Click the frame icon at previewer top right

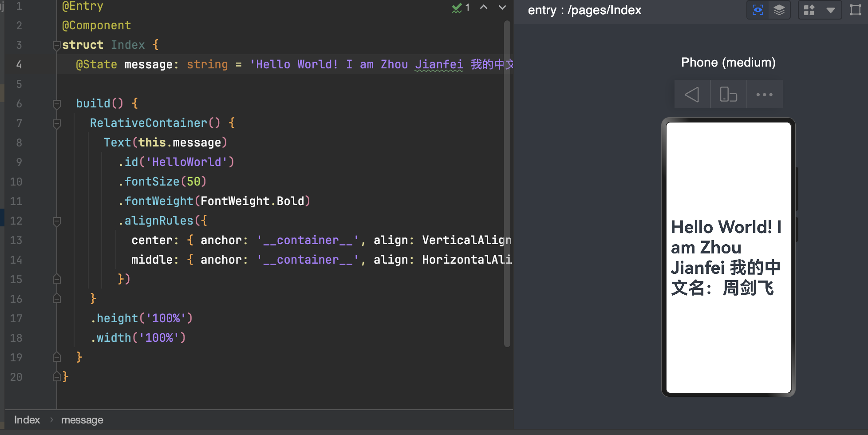[x=855, y=10]
